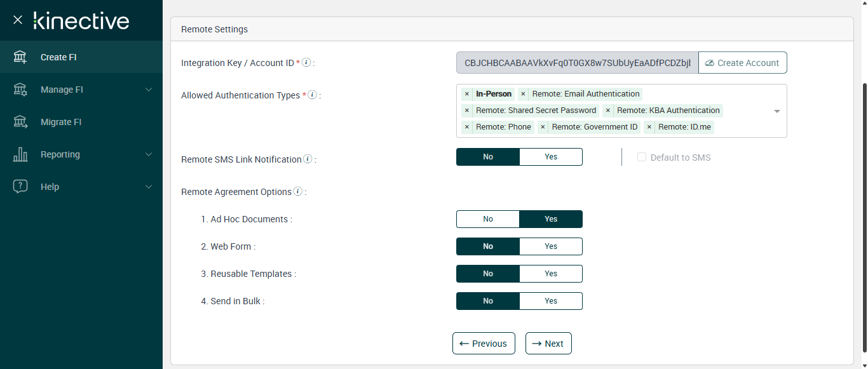
Task: Go to the Next step
Action: click(548, 344)
